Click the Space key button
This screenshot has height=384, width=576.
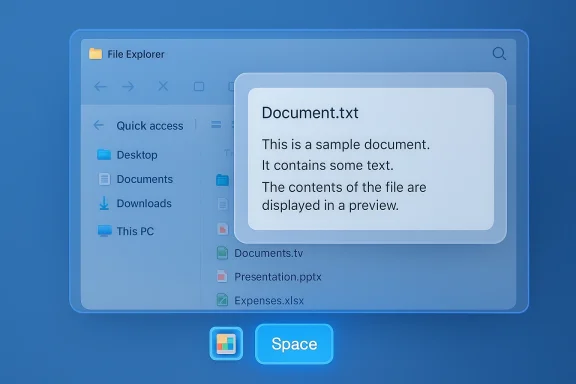pos(294,344)
